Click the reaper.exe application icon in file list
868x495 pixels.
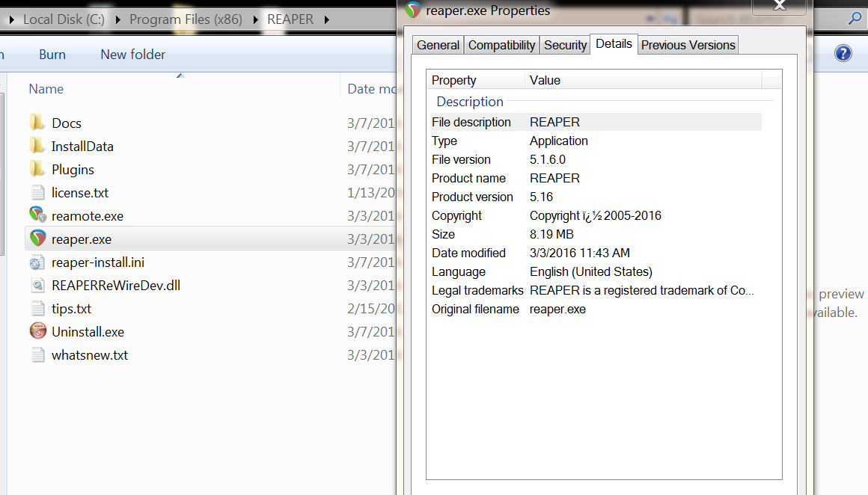point(37,239)
